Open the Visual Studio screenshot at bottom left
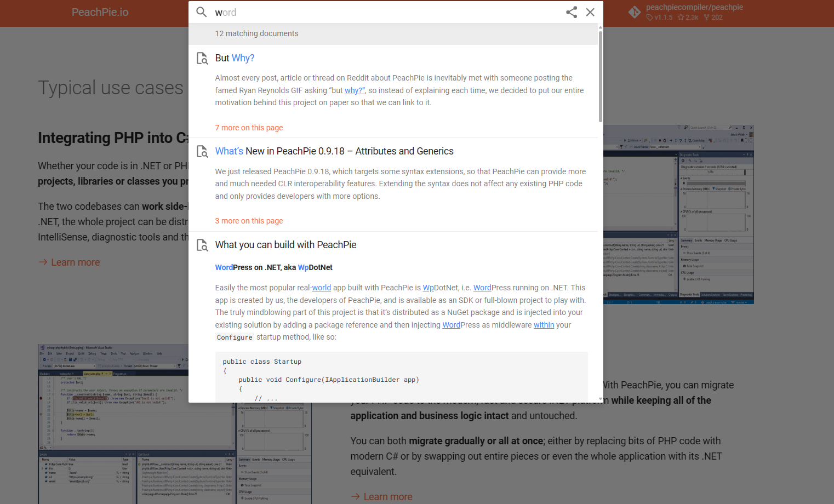834x504 pixels. coord(175,424)
